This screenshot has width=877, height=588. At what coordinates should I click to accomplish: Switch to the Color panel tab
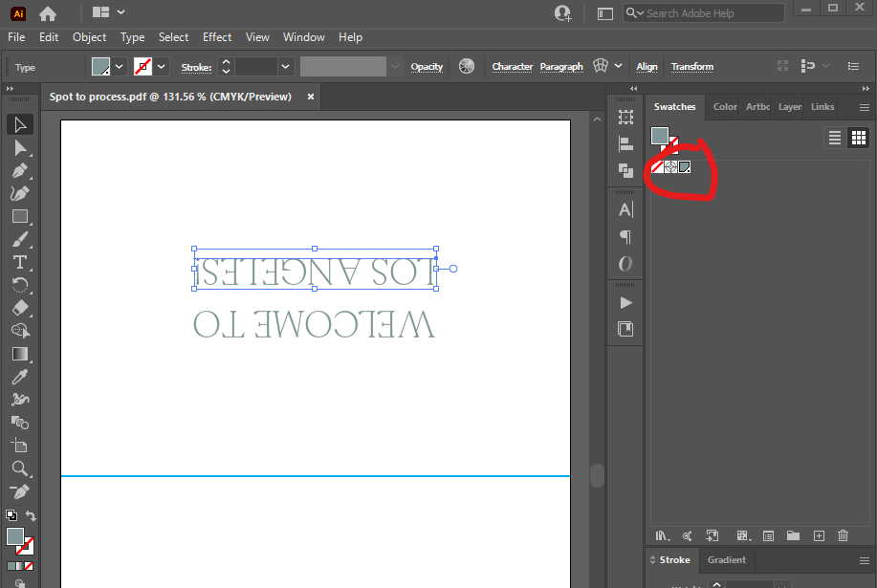coord(725,107)
